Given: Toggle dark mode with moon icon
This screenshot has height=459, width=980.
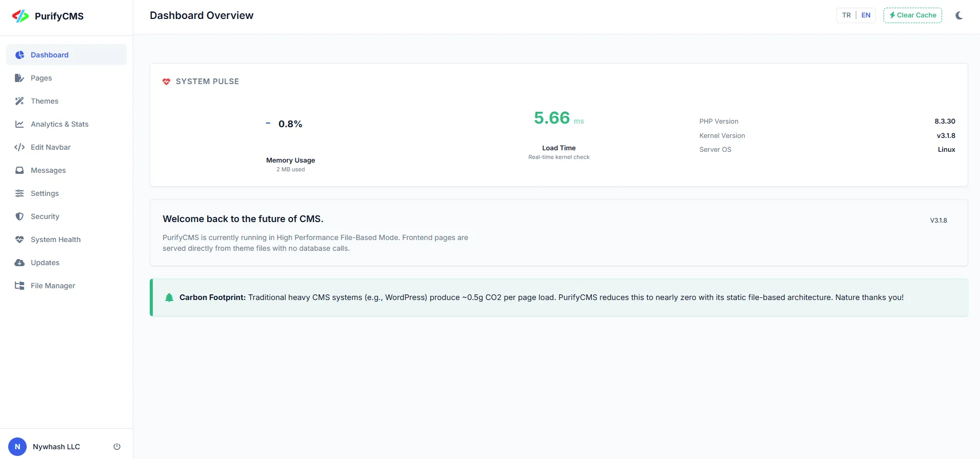Looking at the screenshot, I should pyautogui.click(x=959, y=15).
